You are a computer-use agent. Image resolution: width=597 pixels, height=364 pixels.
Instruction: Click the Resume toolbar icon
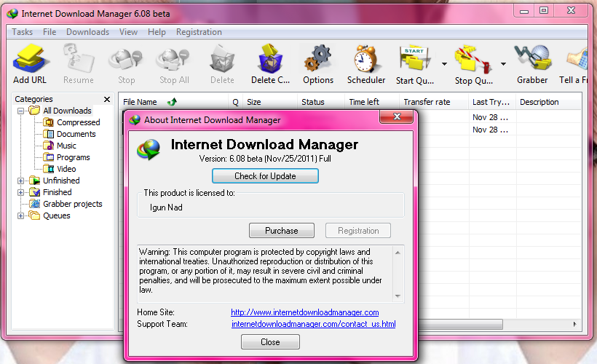(x=79, y=58)
